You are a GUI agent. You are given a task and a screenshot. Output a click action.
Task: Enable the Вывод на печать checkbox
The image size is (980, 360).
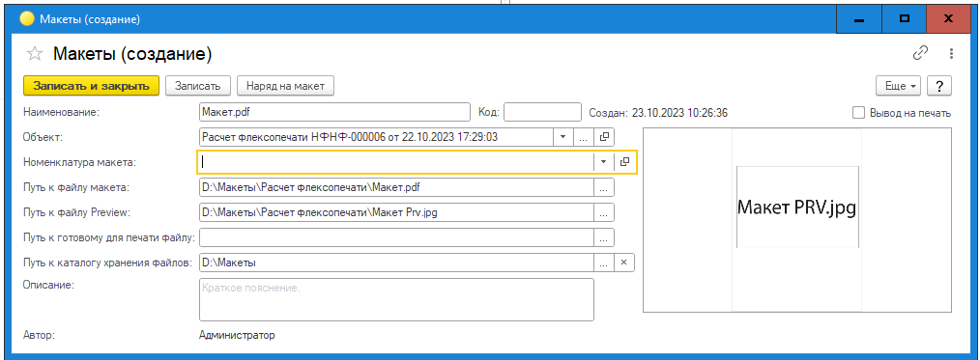tap(859, 113)
